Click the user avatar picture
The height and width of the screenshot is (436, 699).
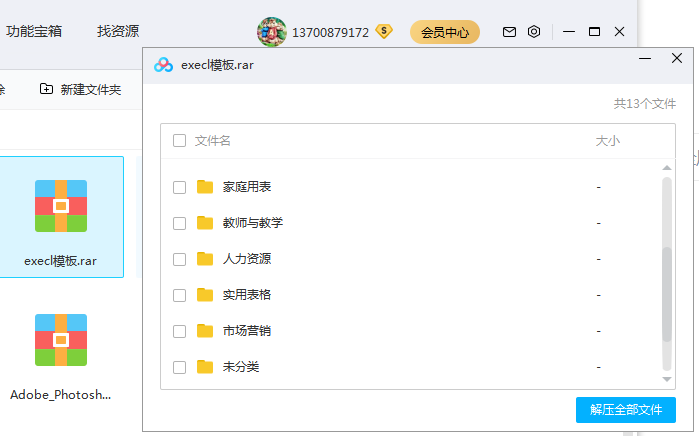pos(272,32)
